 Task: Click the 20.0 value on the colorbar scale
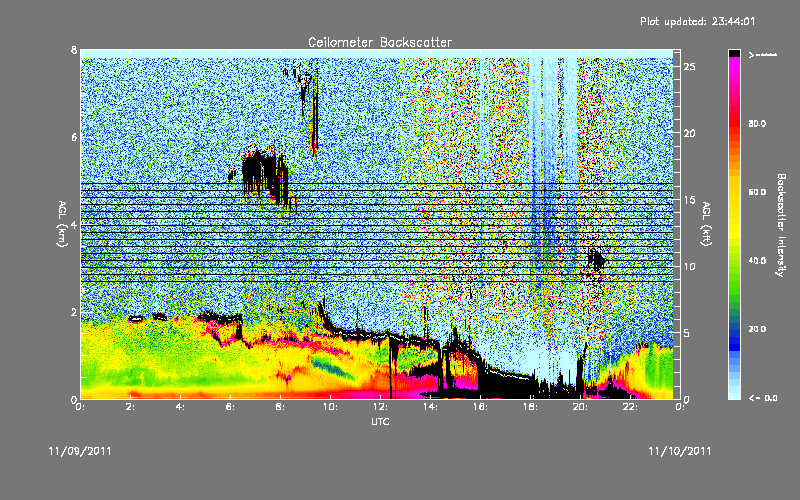point(757,329)
